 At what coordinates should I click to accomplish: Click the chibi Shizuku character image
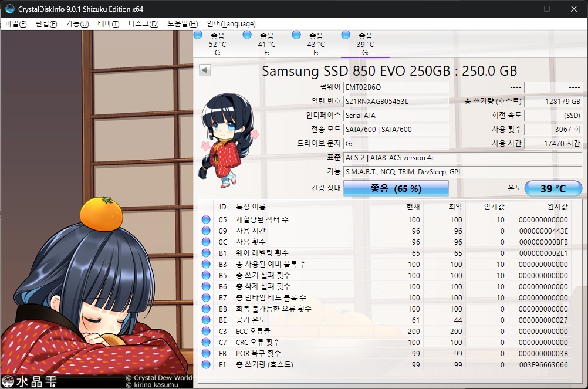228,141
